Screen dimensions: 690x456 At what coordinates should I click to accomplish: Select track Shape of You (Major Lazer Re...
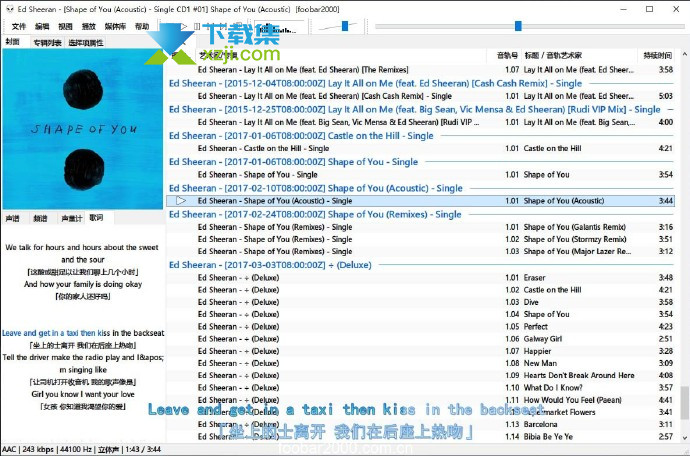point(420,251)
